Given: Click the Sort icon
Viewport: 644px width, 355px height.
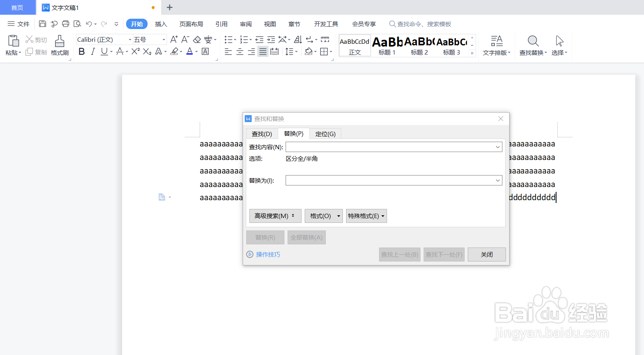Looking at the screenshot, I should tap(298, 39).
